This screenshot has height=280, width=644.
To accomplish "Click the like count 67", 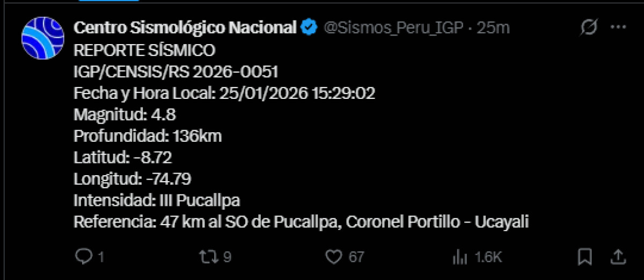I will point(356,257).
